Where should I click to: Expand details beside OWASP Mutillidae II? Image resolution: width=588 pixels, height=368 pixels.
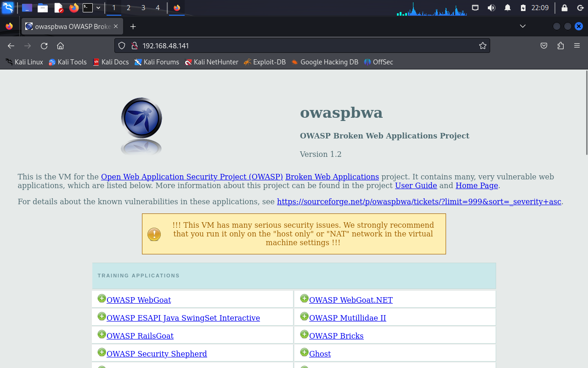tap(304, 316)
